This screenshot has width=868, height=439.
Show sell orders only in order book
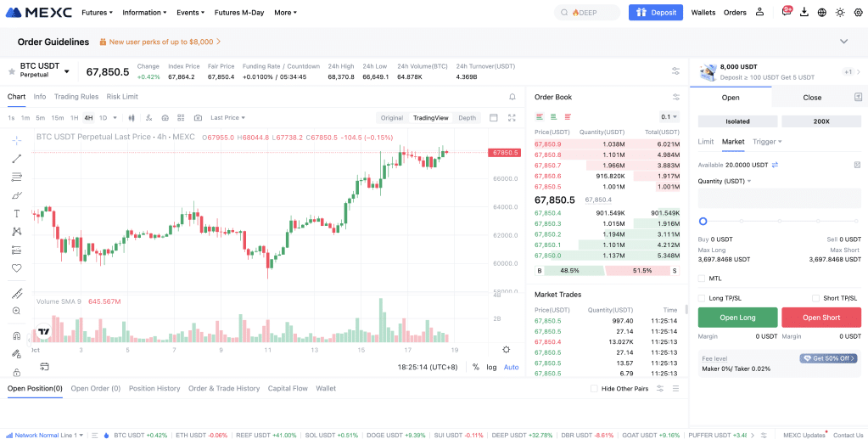pos(568,117)
